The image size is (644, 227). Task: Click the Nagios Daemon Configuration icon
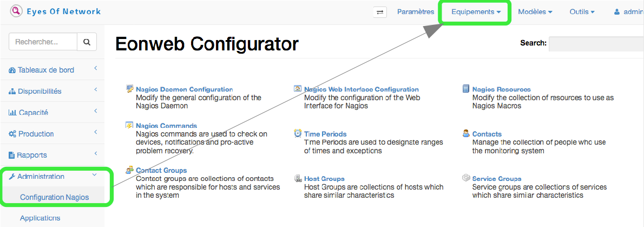click(x=130, y=89)
